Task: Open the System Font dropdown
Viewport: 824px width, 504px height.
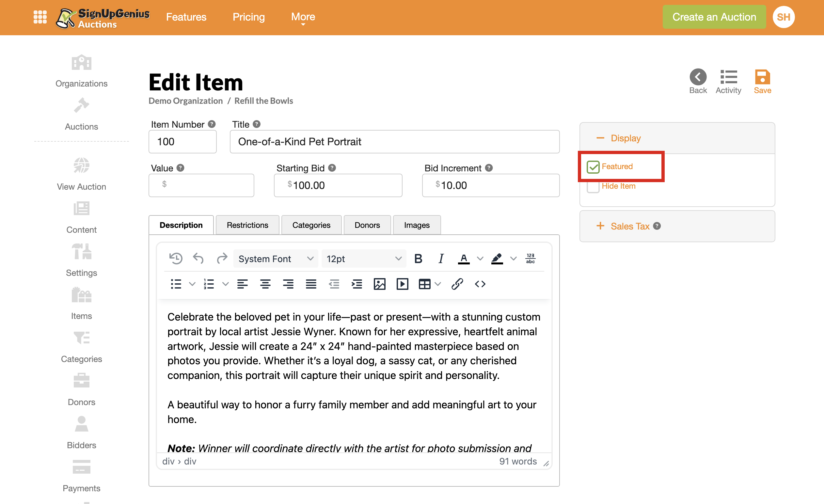Action: [x=275, y=259]
